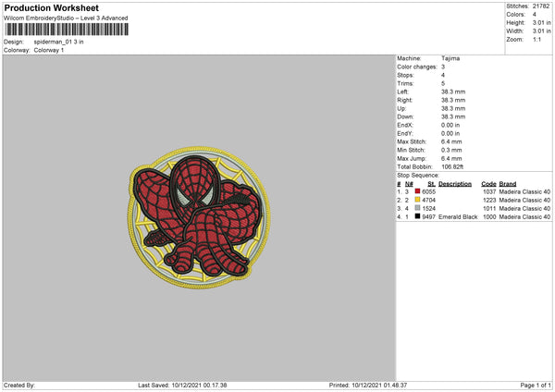Viewport: 555px width, 392px height.
Task: Click the Right value 38.3 mm
Action: click(x=453, y=100)
